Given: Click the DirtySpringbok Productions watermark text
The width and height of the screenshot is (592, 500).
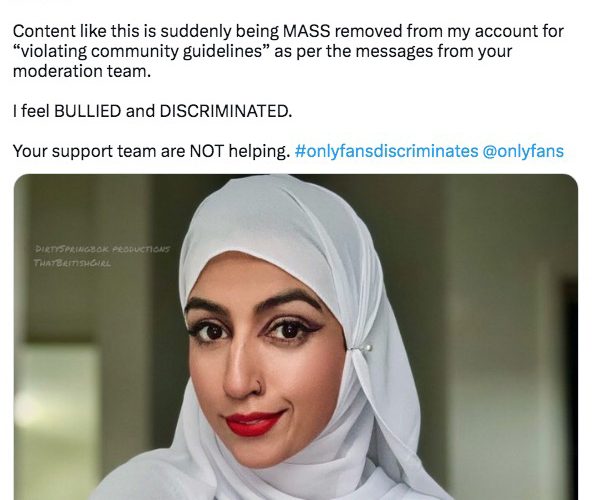Looking at the screenshot, I should [102, 249].
